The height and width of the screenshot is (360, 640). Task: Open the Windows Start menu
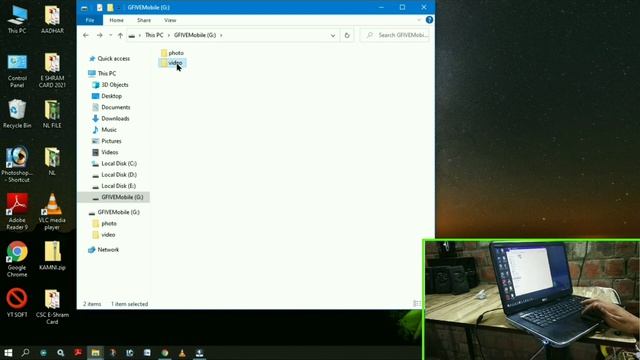pyautogui.click(x=8, y=353)
